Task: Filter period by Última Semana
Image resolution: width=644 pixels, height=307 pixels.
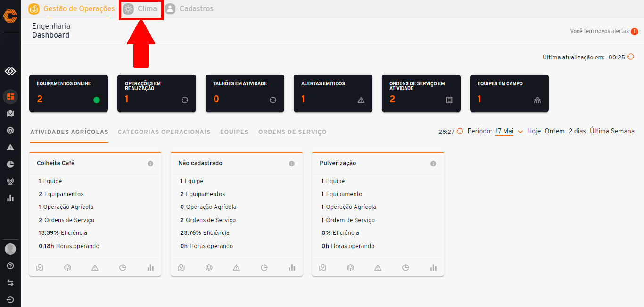Action: (612, 131)
